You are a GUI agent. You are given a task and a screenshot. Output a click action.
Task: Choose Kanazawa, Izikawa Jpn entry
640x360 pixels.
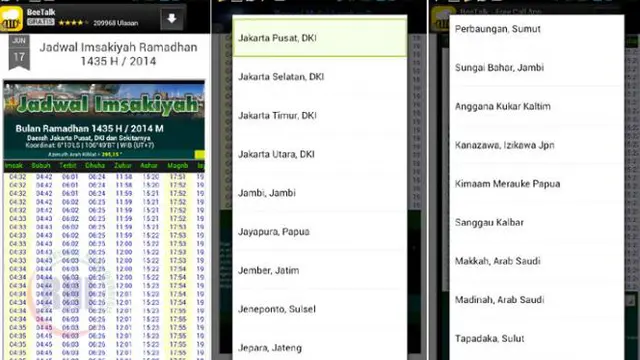[x=537, y=145]
